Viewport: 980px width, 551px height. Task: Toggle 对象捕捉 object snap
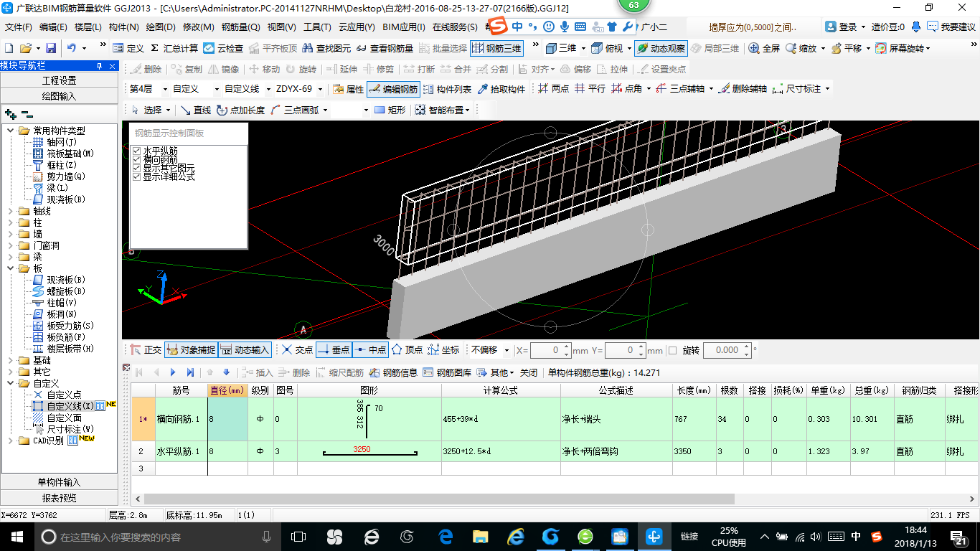[191, 350]
